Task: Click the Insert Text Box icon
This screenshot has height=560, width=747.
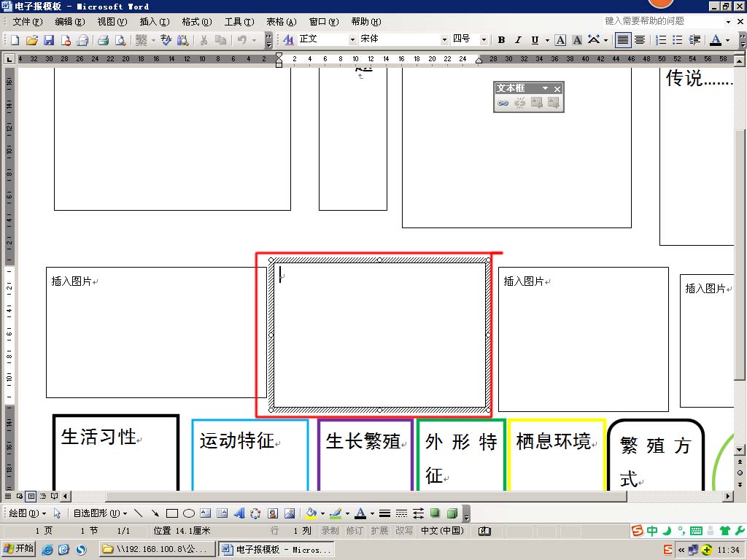Action: click(x=205, y=513)
